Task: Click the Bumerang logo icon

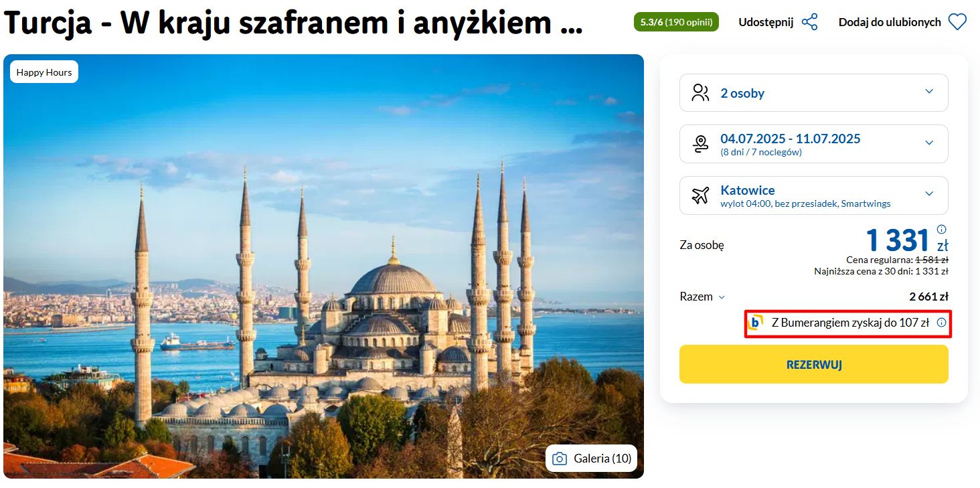Action: point(756,323)
